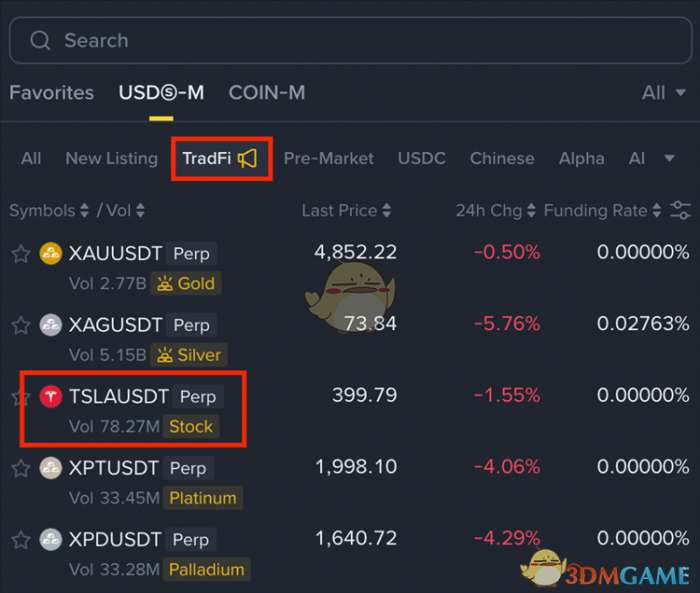
Task: Toggle the XPDUSDT favorite star
Action: 21,540
